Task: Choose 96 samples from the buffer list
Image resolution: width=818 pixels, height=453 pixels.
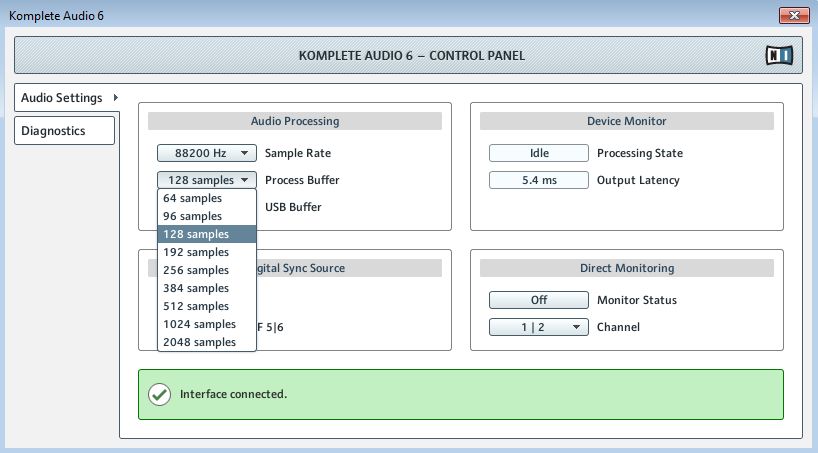Action: 207,216
